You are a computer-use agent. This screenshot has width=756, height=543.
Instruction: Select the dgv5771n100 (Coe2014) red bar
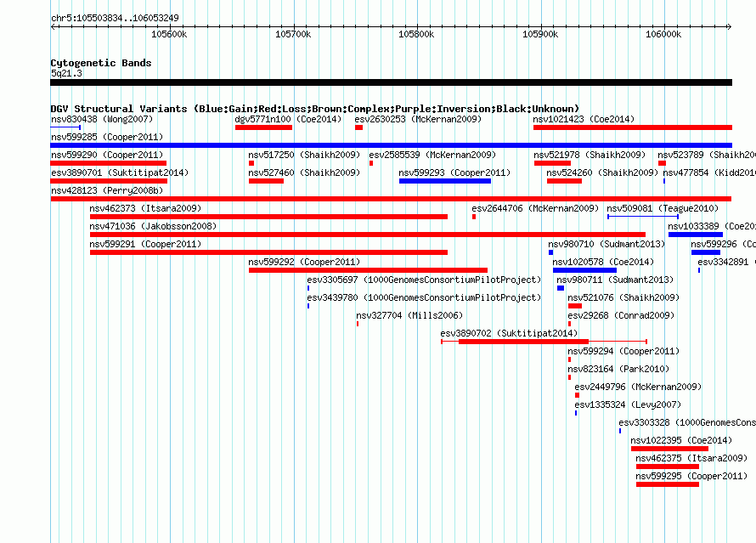point(263,127)
